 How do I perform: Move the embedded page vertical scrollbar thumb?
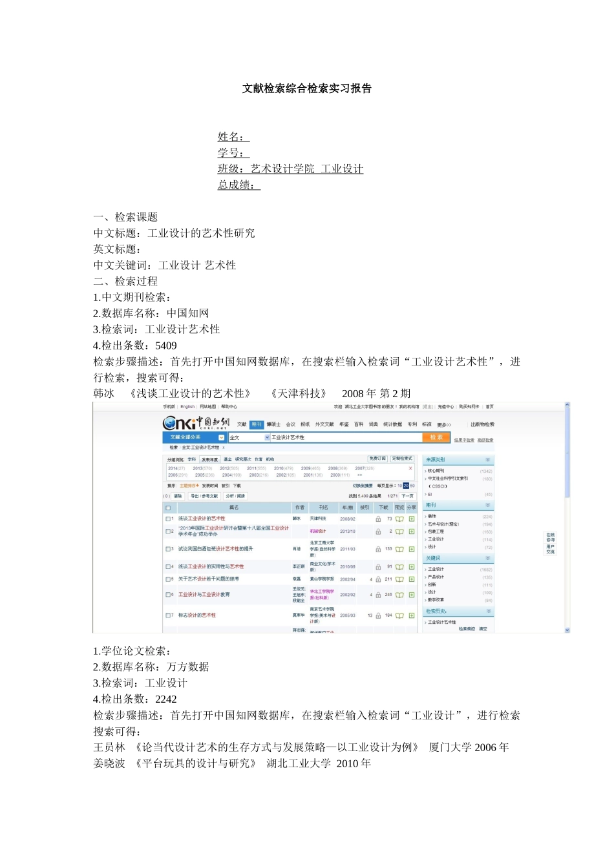[567, 452]
